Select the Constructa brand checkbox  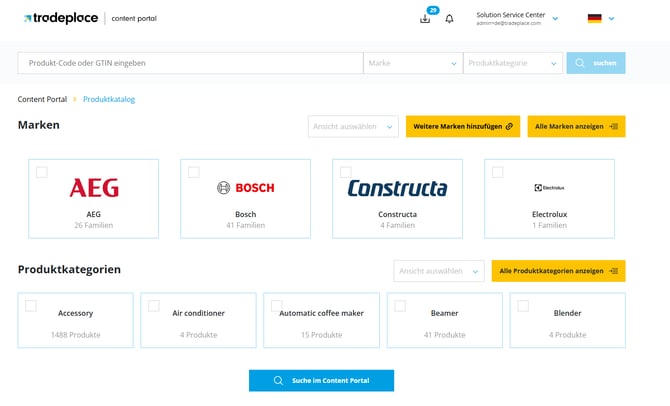(345, 172)
